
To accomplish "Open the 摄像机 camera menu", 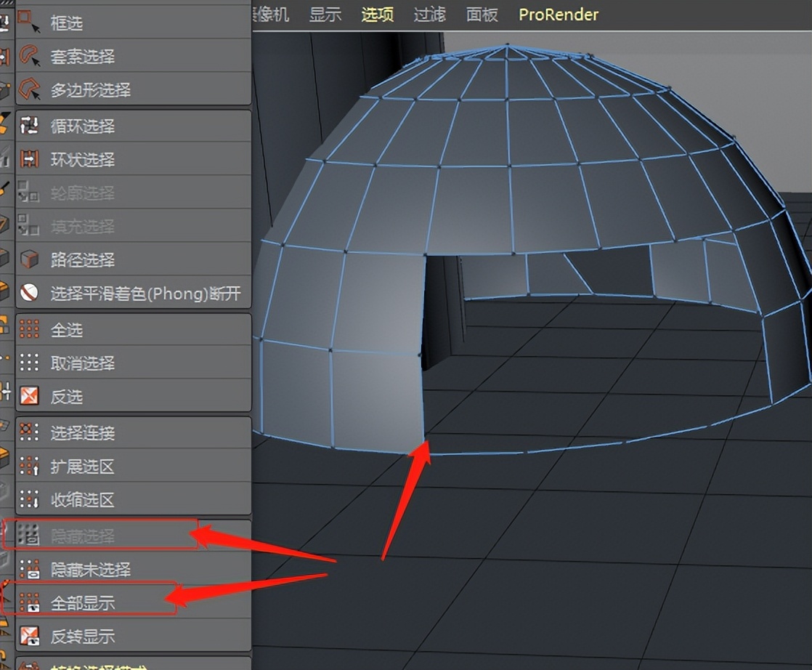I will pos(269,15).
